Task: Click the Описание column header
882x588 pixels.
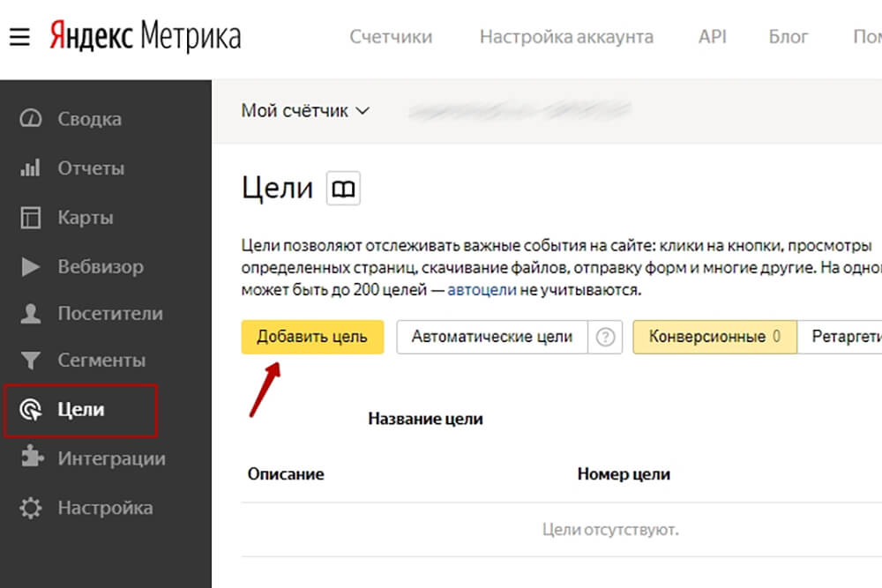Action: click(286, 474)
